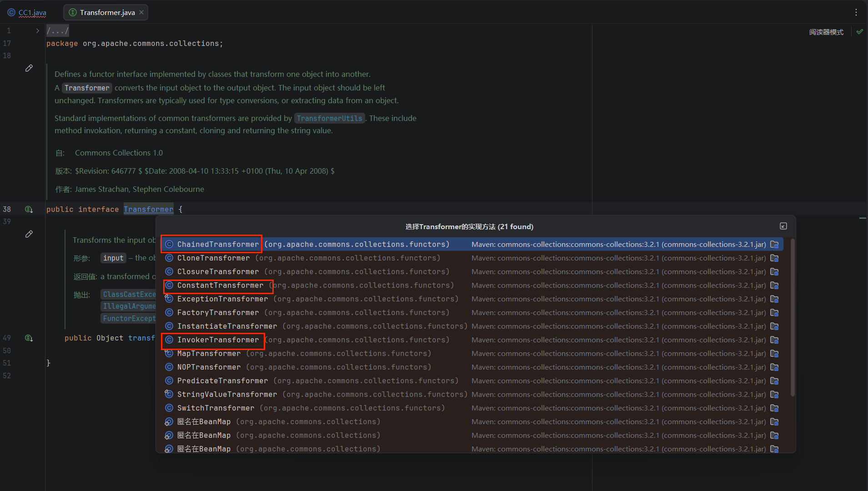Click the library jar icon on ChainedTransformer row
Screen dimensions: 868x491
coord(774,244)
